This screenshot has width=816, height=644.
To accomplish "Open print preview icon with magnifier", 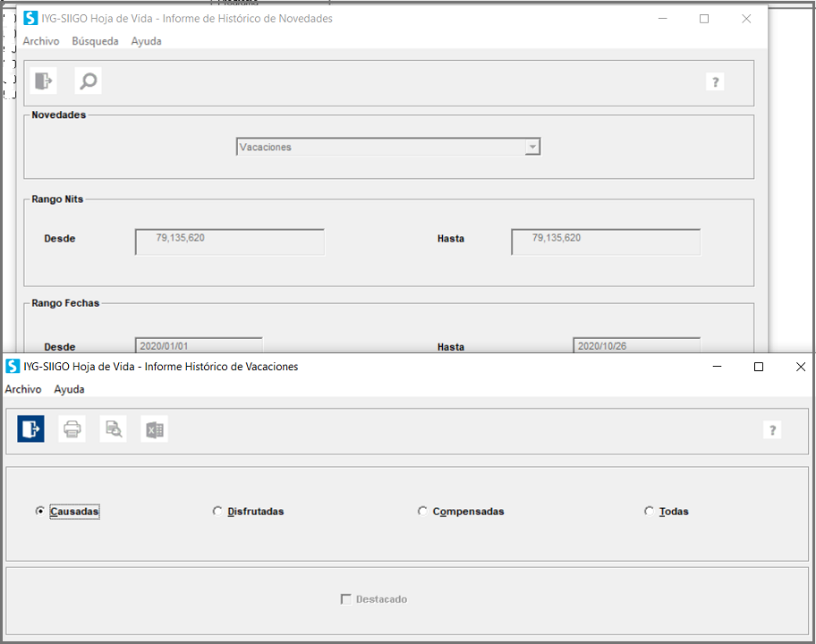I will tap(113, 429).
